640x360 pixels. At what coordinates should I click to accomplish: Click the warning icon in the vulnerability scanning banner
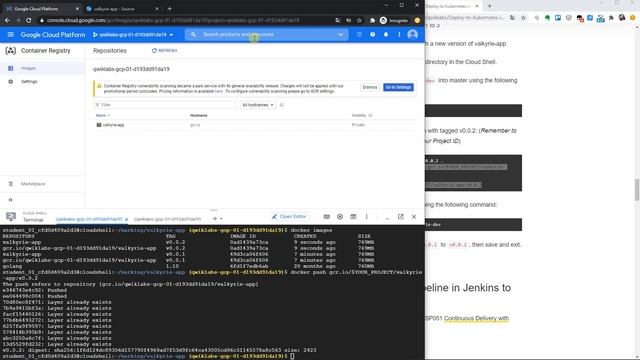[x=99, y=86]
